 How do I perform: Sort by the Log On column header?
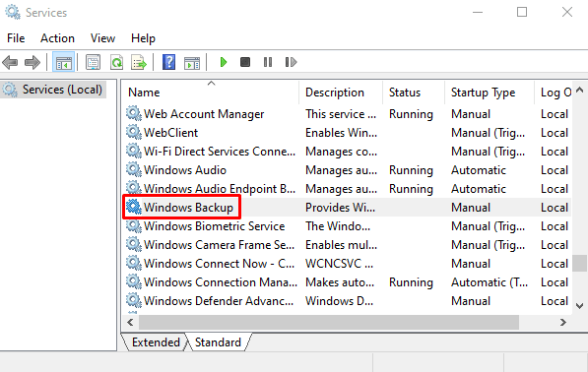coord(554,93)
